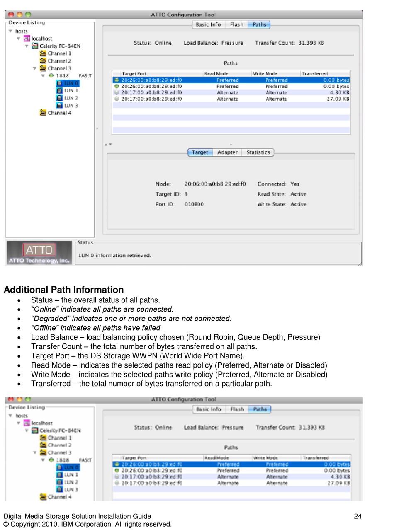Click the localhost host icon in upper ATTO window

click(27, 39)
